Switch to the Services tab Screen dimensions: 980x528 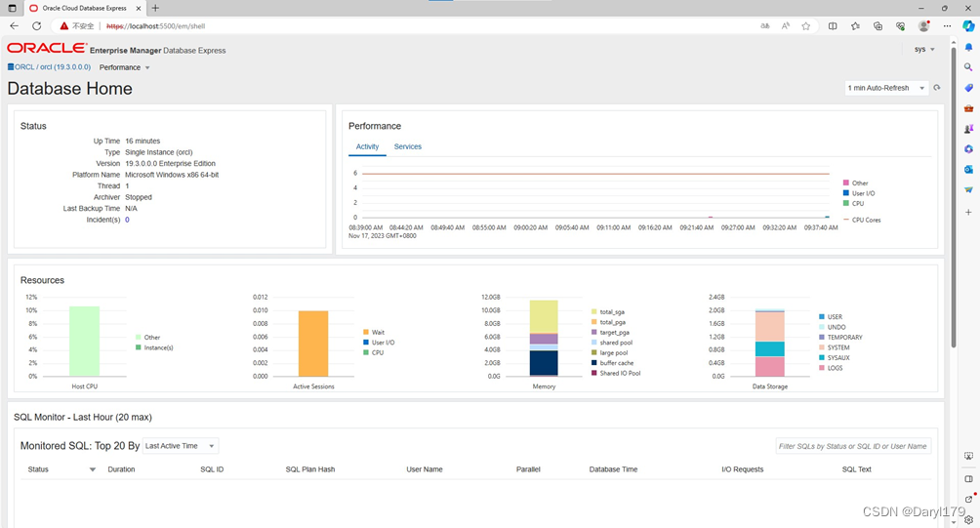click(407, 146)
